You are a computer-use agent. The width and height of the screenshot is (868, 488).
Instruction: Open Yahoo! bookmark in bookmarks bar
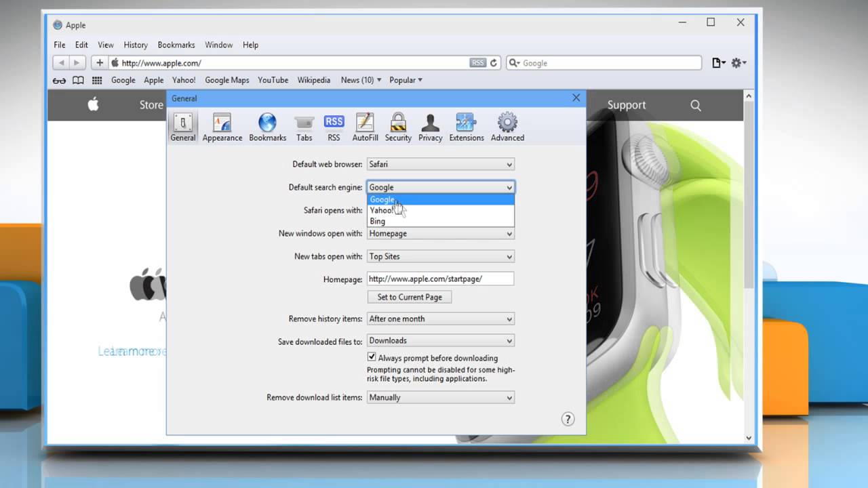pos(184,80)
